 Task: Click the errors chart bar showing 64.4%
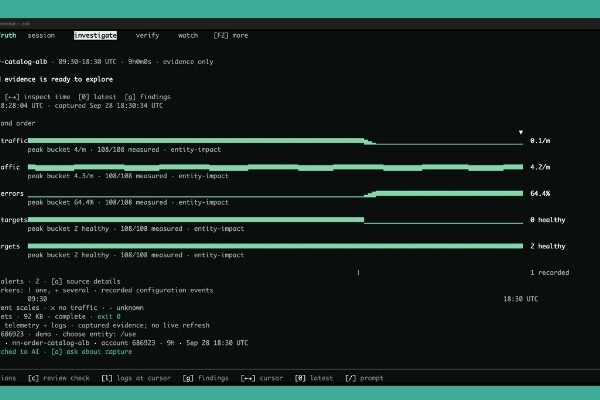point(275,194)
